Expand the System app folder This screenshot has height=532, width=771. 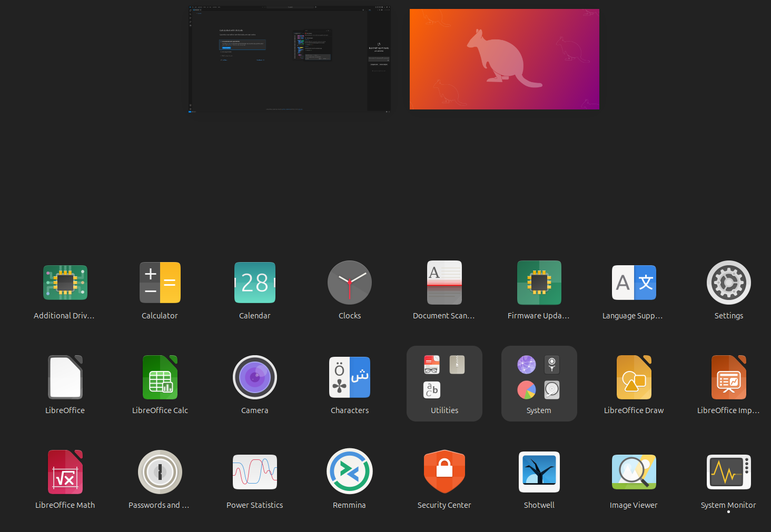point(539,383)
